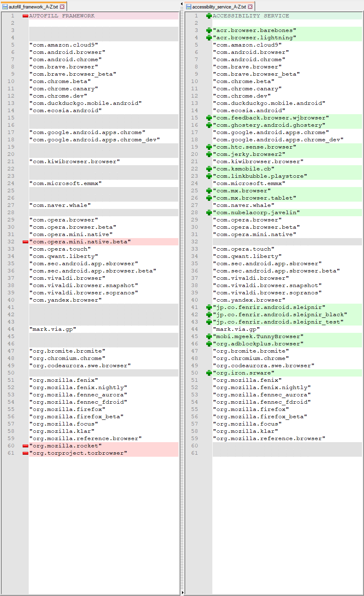Click green plus marker at sleipnir_black line
The width and height of the screenshot is (364, 596).
click(209, 315)
